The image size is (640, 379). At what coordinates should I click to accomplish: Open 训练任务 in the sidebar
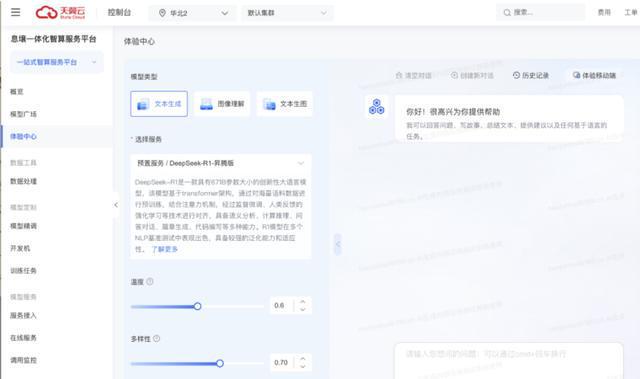point(23,271)
